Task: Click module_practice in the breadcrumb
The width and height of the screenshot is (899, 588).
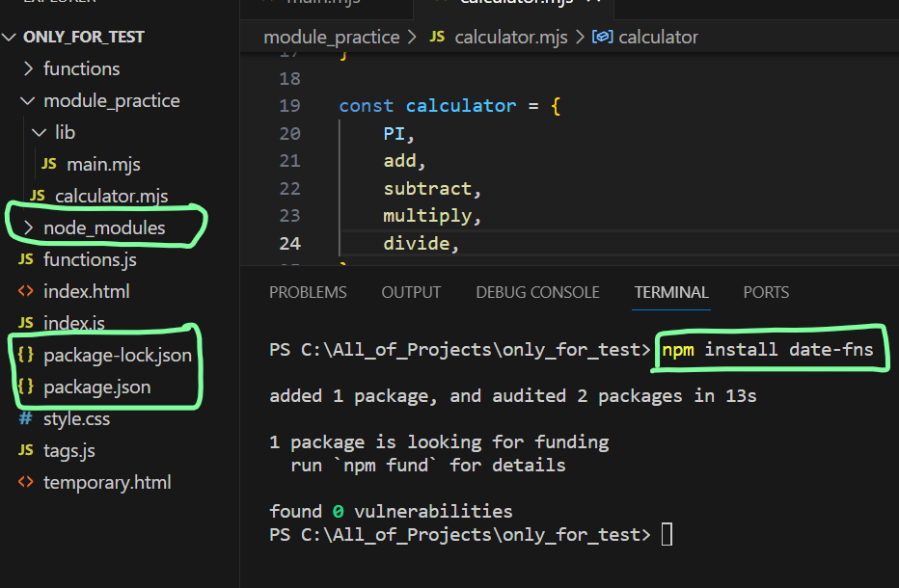Action: tap(332, 38)
